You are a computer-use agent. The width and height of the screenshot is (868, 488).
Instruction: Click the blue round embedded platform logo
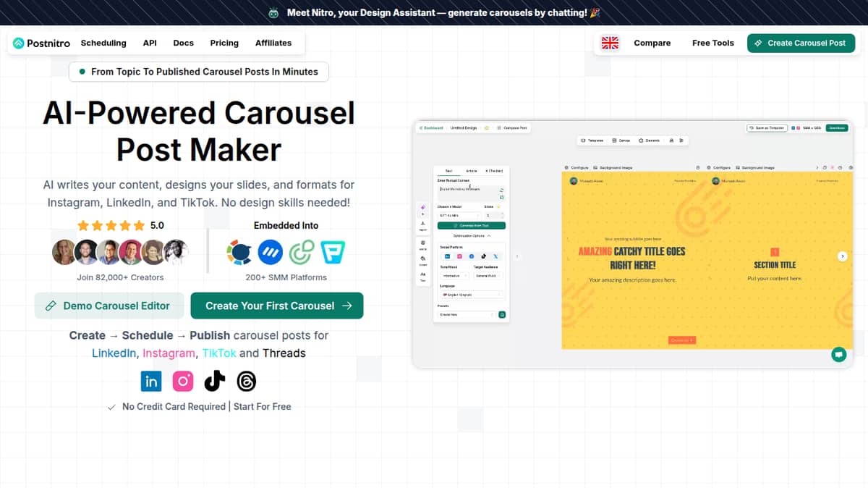[x=270, y=251]
